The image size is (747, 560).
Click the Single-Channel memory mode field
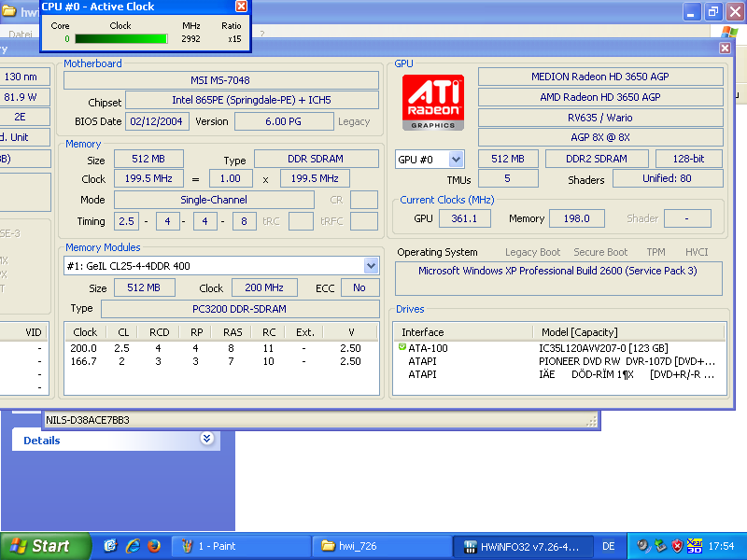(214, 200)
